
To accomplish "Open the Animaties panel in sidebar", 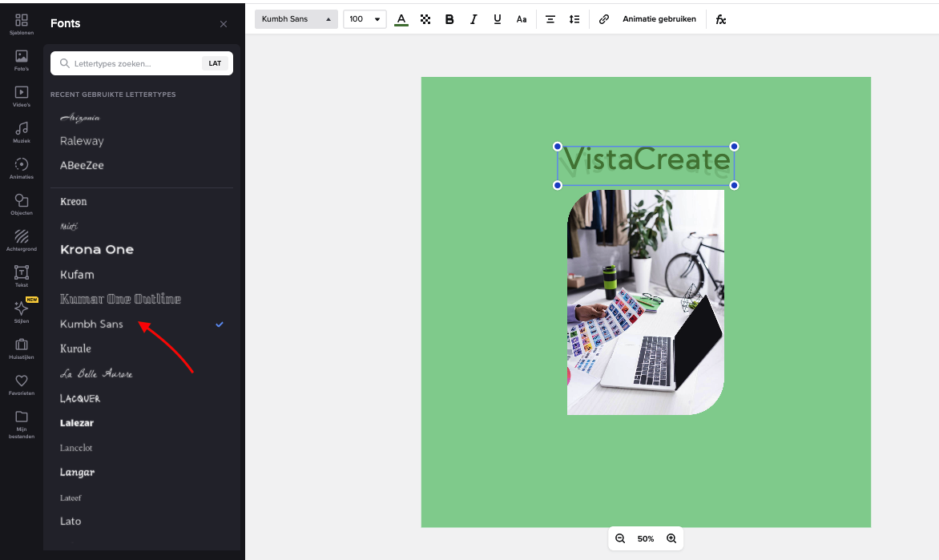I will (x=22, y=168).
